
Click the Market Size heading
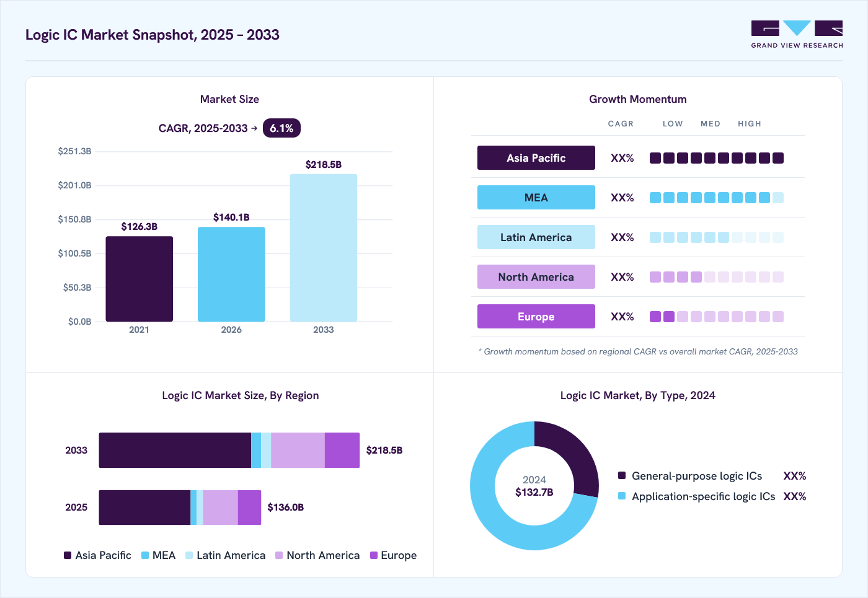(229, 99)
